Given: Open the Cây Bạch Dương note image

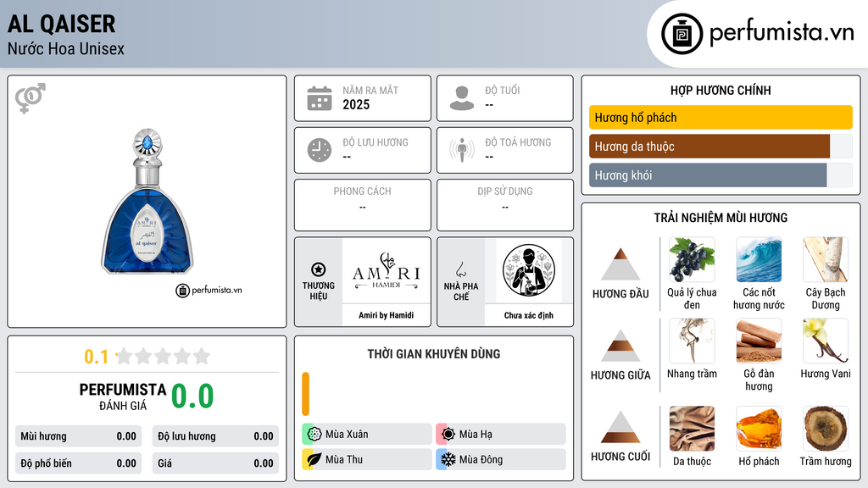Looking at the screenshot, I should click(826, 260).
